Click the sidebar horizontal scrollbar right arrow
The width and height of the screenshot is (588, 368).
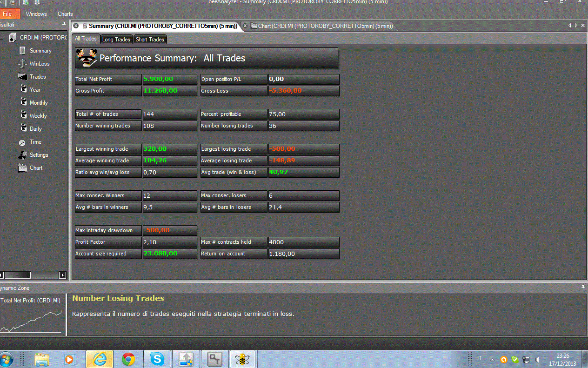point(63,275)
